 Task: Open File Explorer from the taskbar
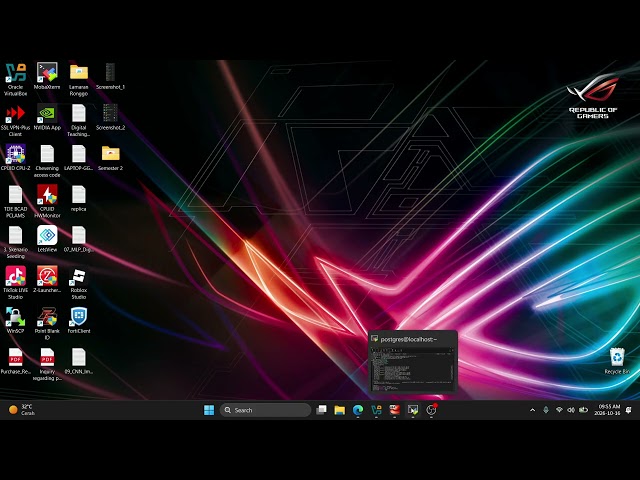(340, 410)
